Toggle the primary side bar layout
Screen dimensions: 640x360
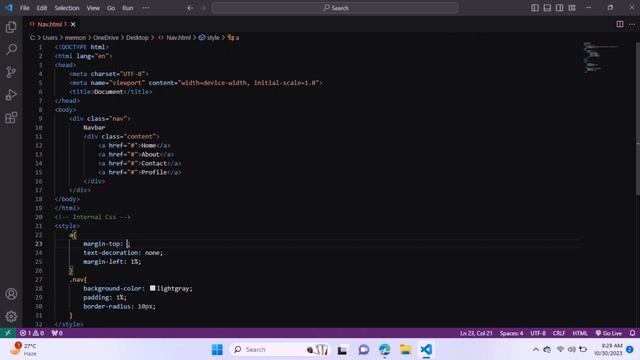535,8
